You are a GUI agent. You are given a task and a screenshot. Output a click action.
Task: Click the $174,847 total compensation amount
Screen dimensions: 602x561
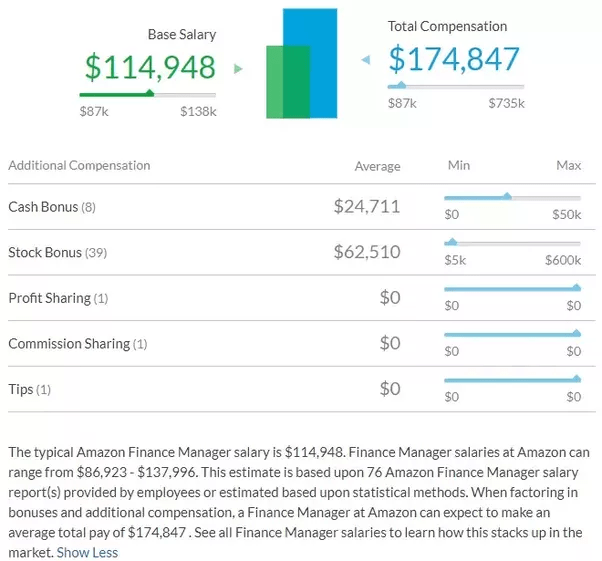454,59
